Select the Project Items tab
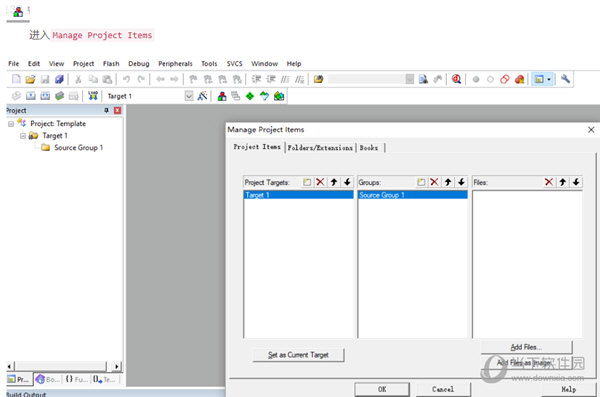The width and height of the screenshot is (600, 397). pos(257,147)
